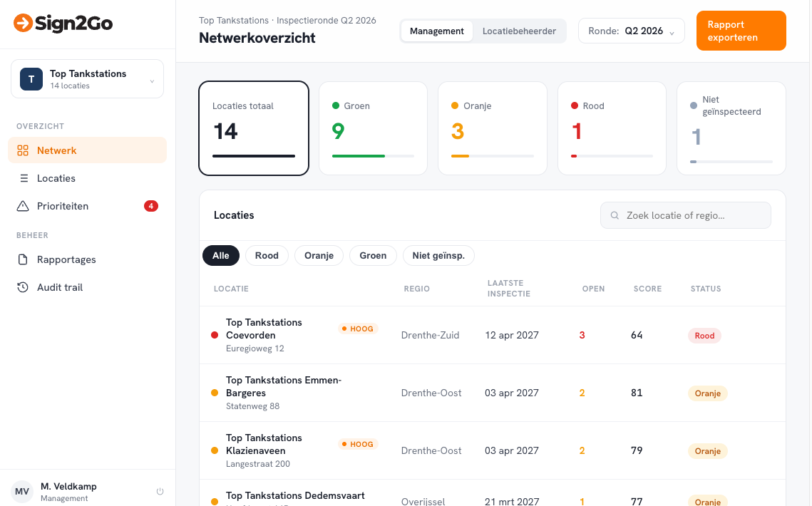Click Oranje status pill for Emmen-Bargeres
Image resolution: width=812 pixels, height=506 pixels.
tap(707, 393)
